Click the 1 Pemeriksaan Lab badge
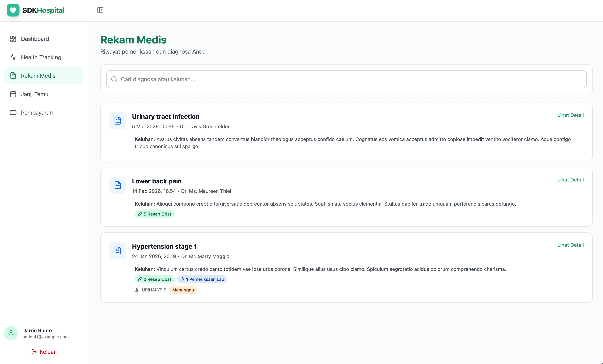603x364 pixels. (202, 279)
